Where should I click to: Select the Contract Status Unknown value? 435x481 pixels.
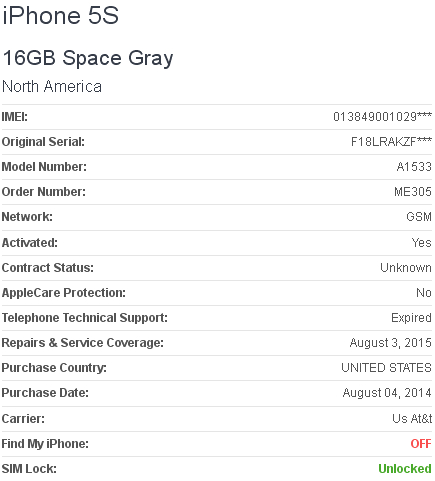406,268
